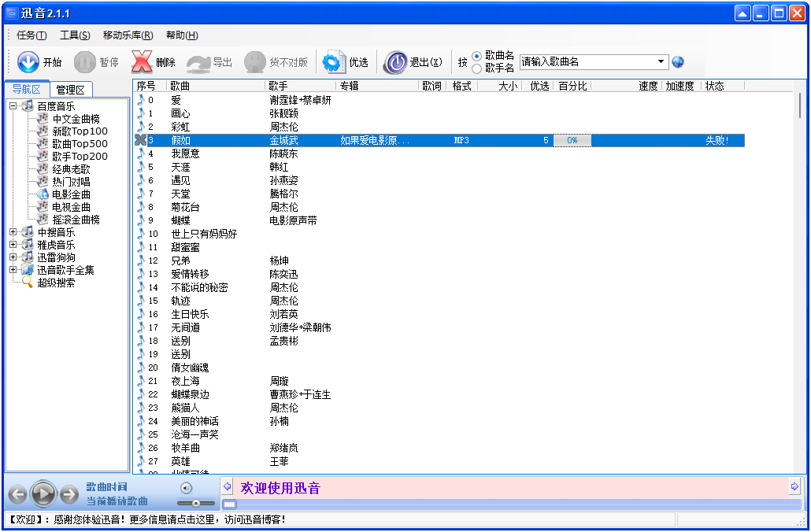Open the 优选 gear settings icon
The height and width of the screenshot is (532, 811).
(x=334, y=62)
